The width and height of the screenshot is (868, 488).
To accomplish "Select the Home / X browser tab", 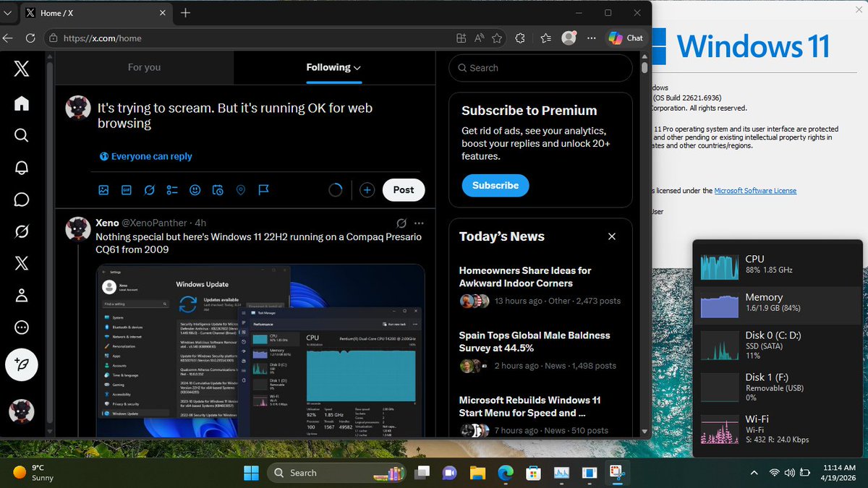I will (94, 13).
